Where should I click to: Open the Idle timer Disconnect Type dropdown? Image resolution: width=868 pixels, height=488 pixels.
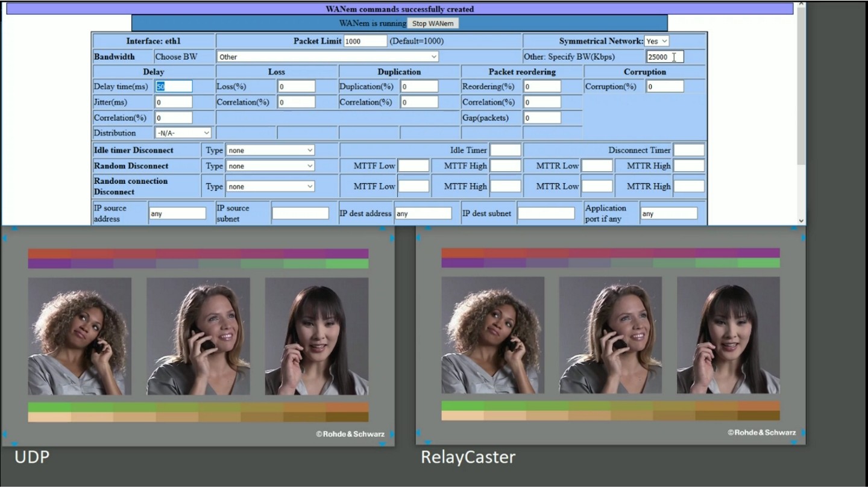pyautogui.click(x=270, y=150)
